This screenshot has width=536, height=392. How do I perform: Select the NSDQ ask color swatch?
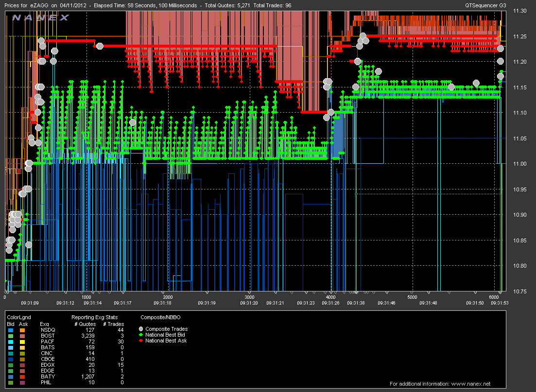pyautogui.click(x=22, y=330)
